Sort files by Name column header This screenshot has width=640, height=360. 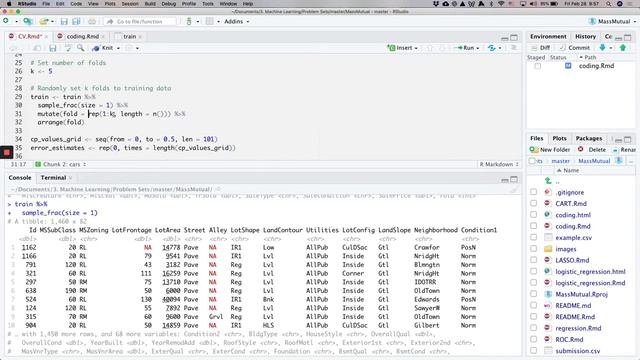[x=571, y=170]
